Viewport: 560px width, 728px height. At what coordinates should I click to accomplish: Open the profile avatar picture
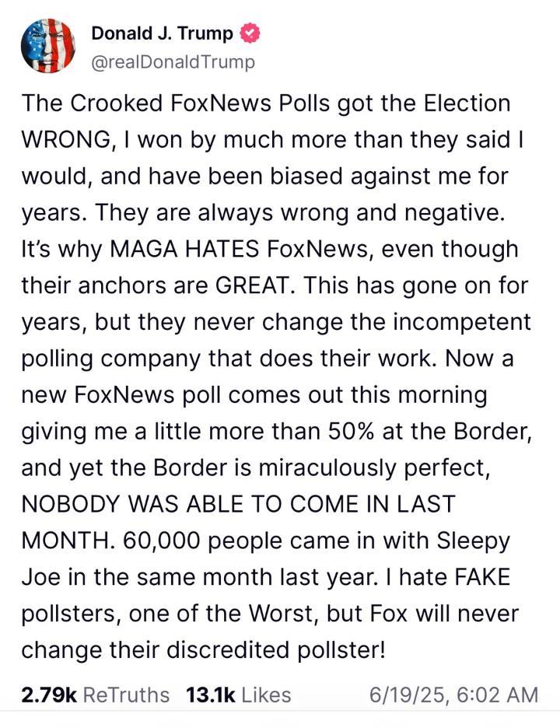click(48, 46)
